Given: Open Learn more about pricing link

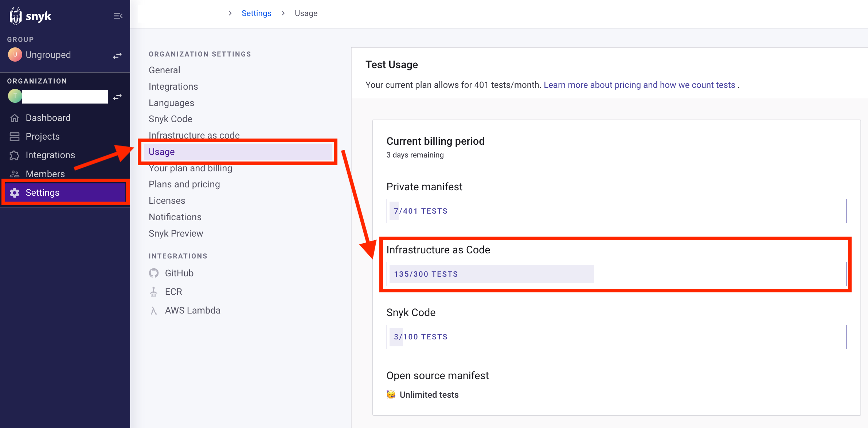Looking at the screenshot, I should [640, 85].
